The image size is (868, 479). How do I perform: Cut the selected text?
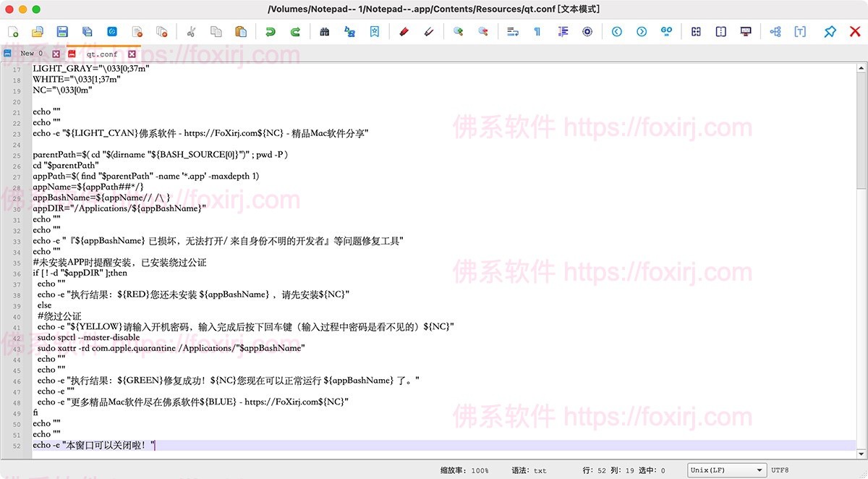pos(190,32)
